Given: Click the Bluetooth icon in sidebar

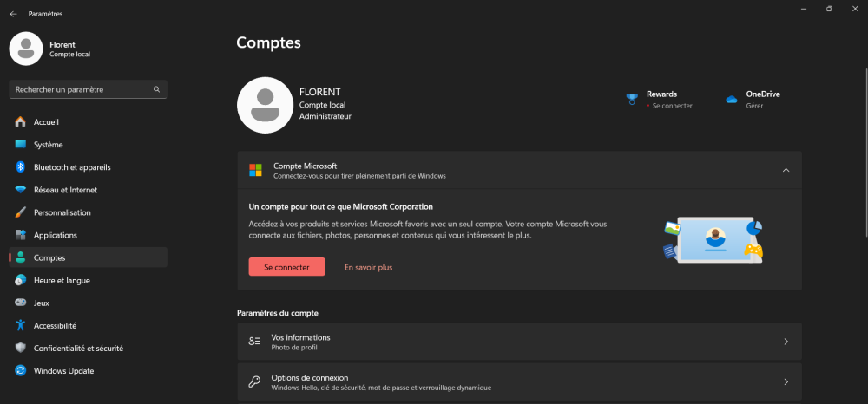Looking at the screenshot, I should 21,167.
